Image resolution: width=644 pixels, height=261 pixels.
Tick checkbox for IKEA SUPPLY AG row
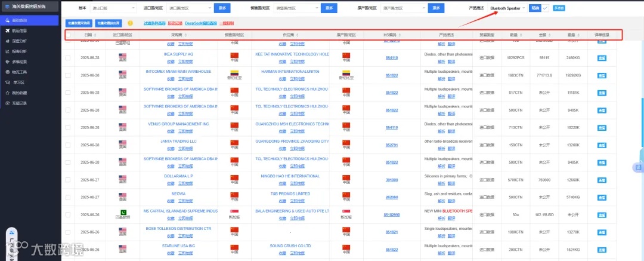[x=68, y=58]
